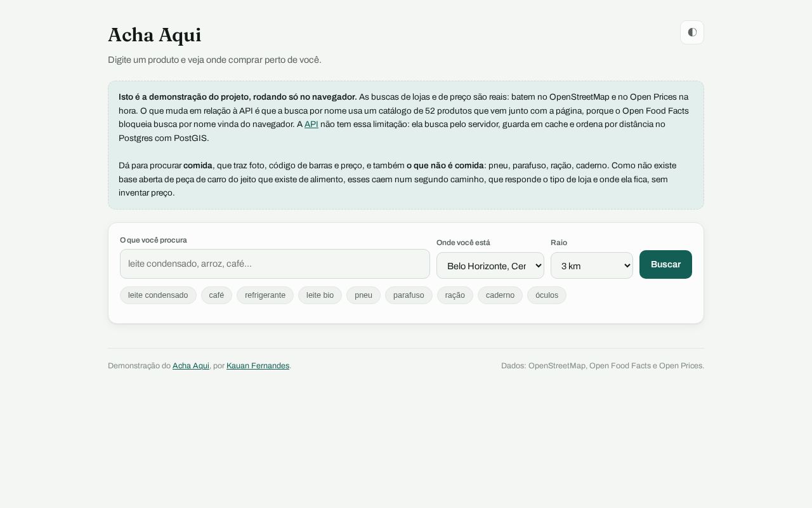This screenshot has height=508, width=812.
Task: Open the Raio dropdown set to 3 km
Action: (x=592, y=265)
